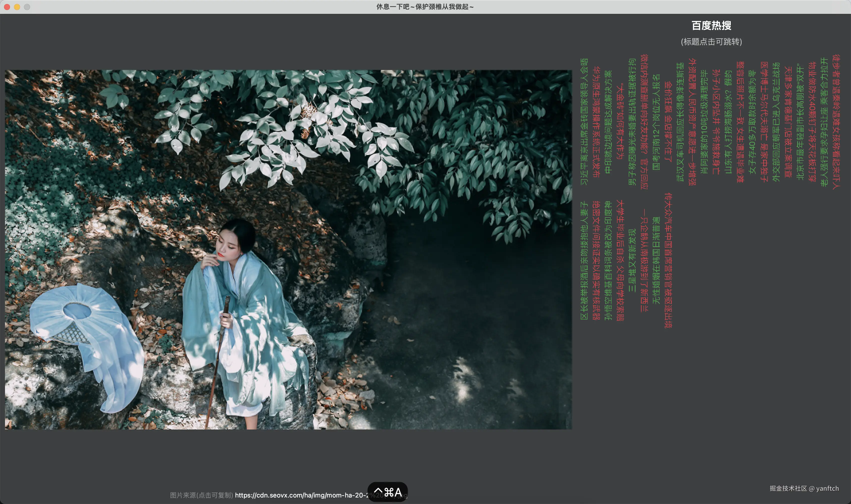
Task: Click the 百度热搜 heading
Action: coord(711,25)
